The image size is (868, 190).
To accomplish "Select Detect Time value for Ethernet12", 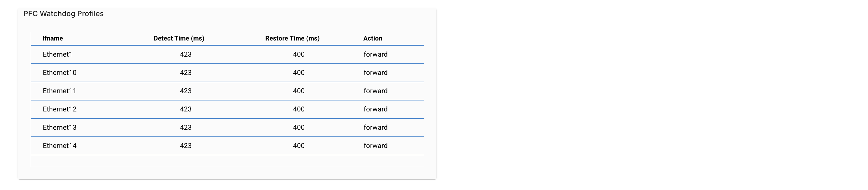I will coord(186,109).
